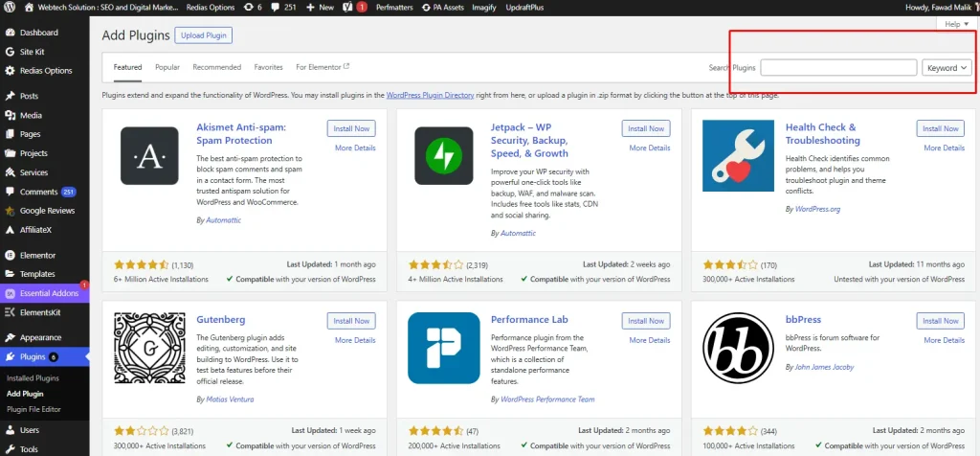This screenshot has height=456, width=980.
Task: Open the Projects icon in the sidebar
Action: click(x=10, y=153)
